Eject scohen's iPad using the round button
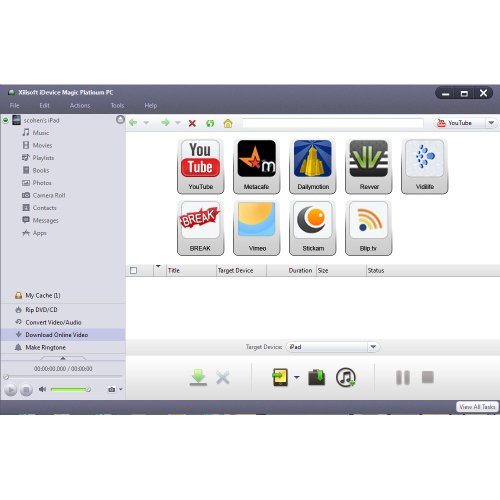Screen dimensions: 500x500 pos(120,119)
